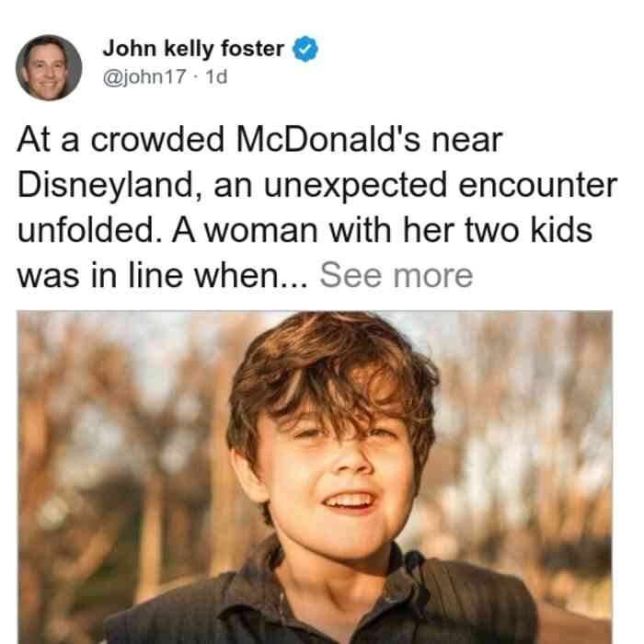Open the John kelly foster display name
The height and width of the screenshot is (644, 644).
193,49
